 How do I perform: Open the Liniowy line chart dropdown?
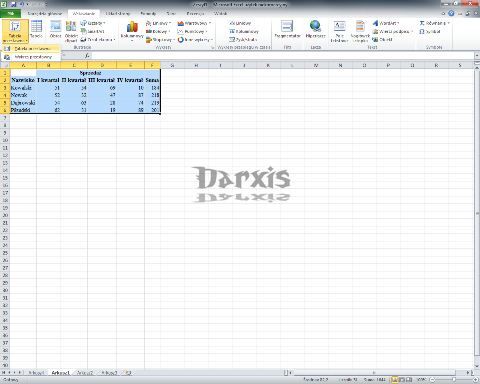tap(158, 23)
